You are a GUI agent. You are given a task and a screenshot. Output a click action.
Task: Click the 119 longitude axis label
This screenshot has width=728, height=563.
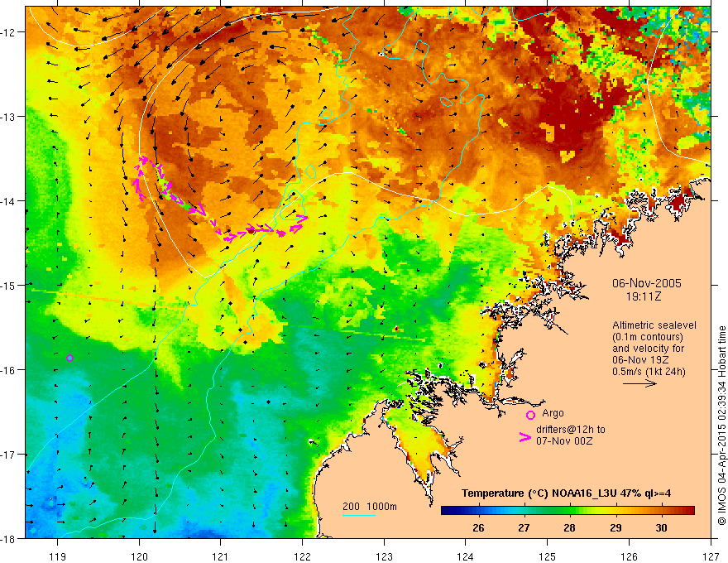coord(58,556)
